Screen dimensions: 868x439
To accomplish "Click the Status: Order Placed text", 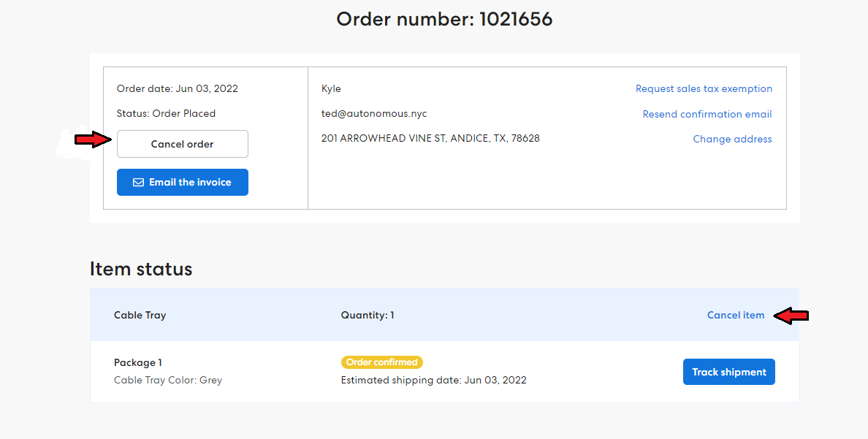I will tap(166, 114).
